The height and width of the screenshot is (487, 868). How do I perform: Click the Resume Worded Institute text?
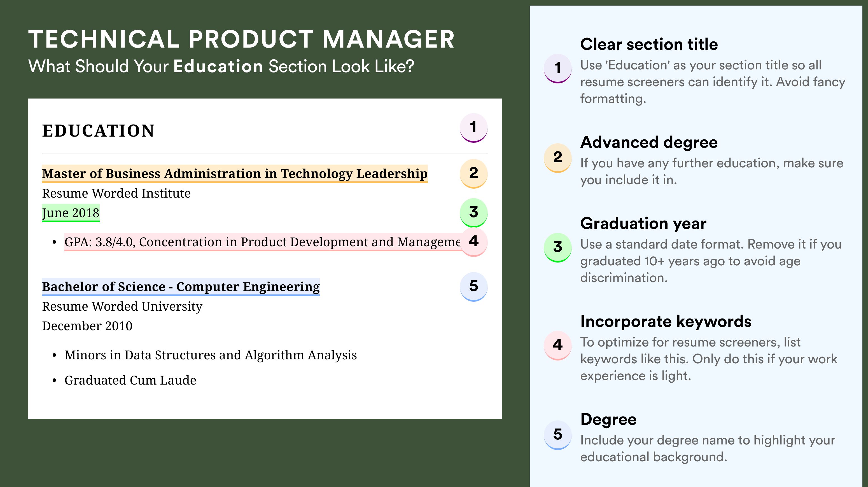pyautogui.click(x=116, y=193)
